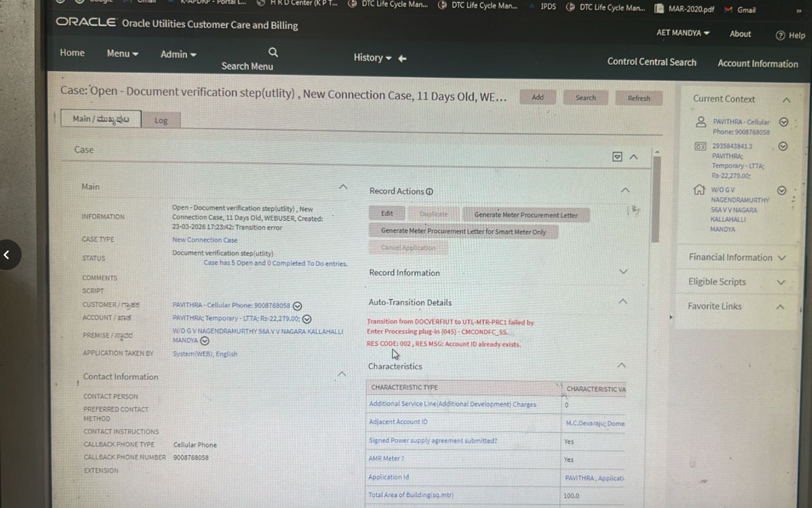Click the Duplicate button
This screenshot has height=508, width=812.
pyautogui.click(x=433, y=214)
